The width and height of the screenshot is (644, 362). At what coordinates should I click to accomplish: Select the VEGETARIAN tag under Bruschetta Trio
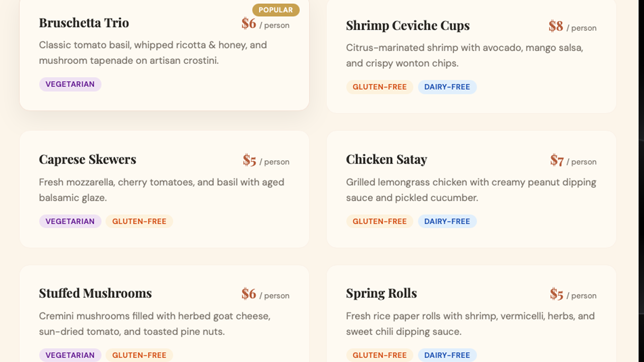[x=70, y=84]
